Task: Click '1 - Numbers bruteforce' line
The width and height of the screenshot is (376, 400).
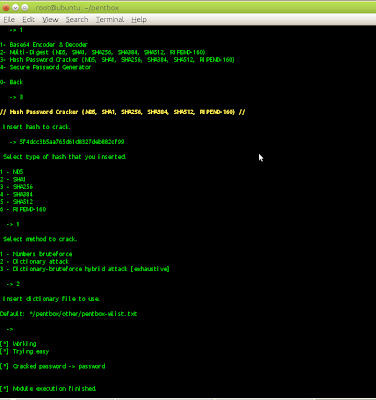Action: (36, 254)
